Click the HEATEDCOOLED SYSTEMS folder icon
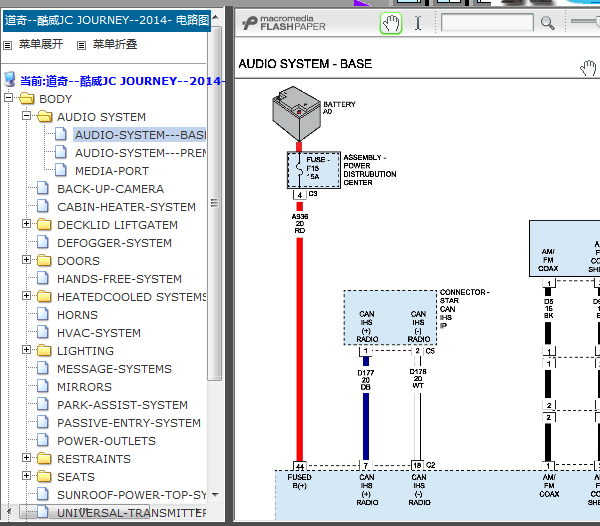600x526 pixels. pos(44,296)
